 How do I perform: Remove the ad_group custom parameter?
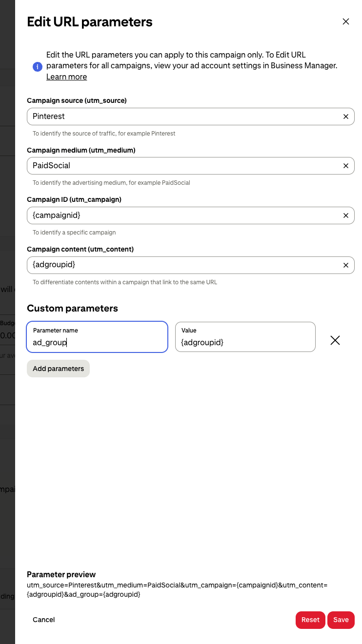[x=335, y=340]
